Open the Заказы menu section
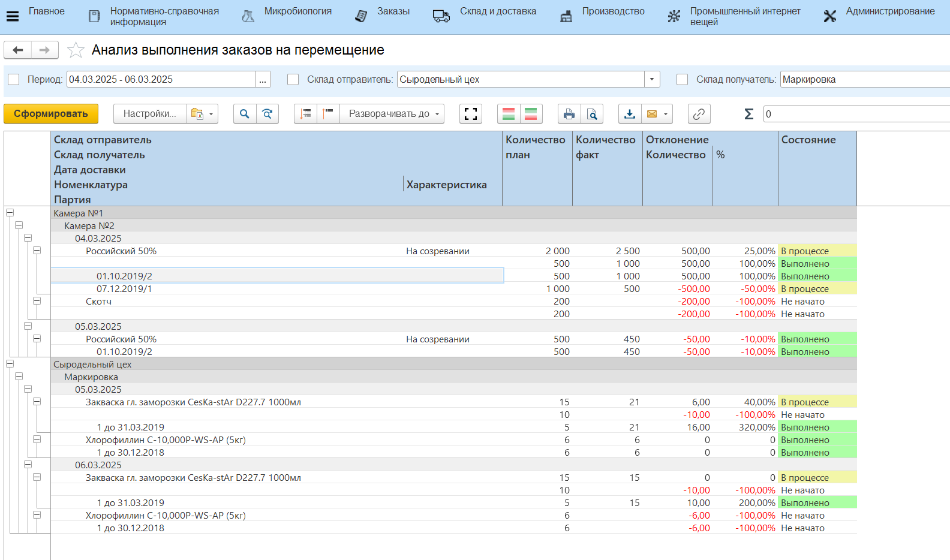The image size is (950, 560). coord(393,11)
